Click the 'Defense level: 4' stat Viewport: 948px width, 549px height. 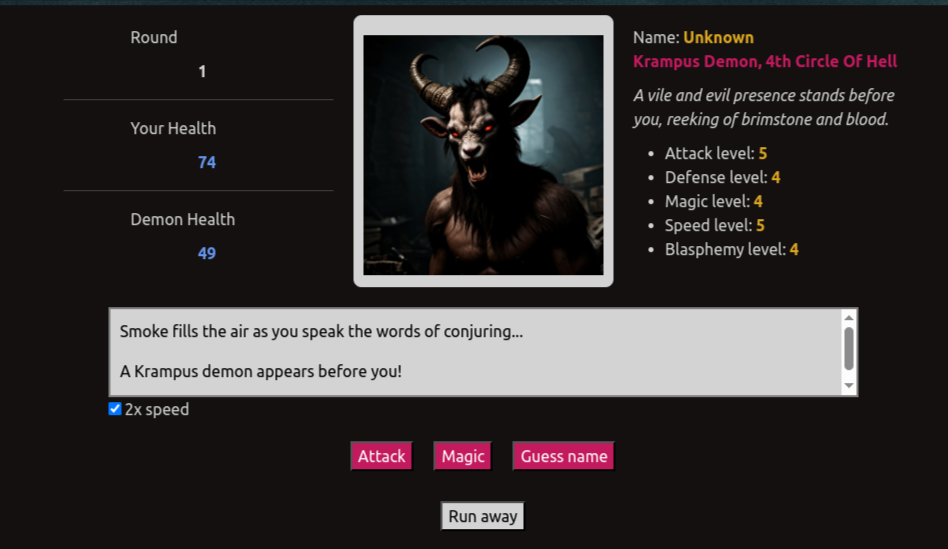pyautogui.click(x=722, y=177)
